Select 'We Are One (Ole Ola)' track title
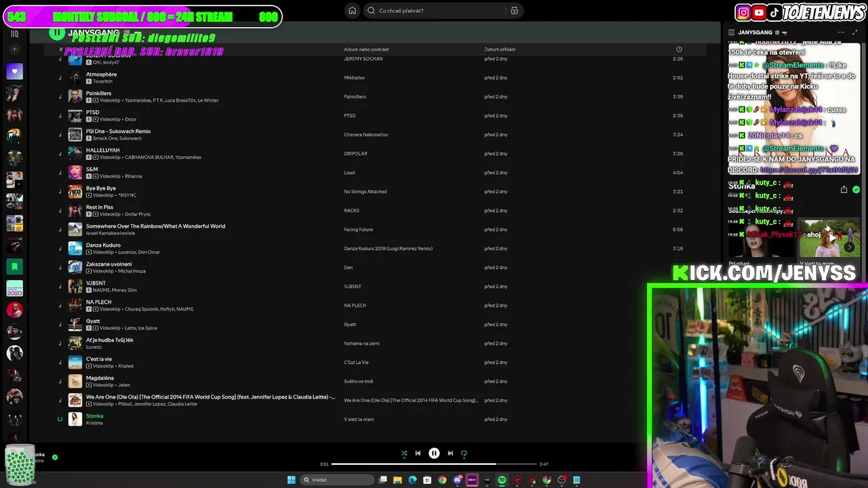This screenshot has width=868, height=488. [x=210, y=397]
